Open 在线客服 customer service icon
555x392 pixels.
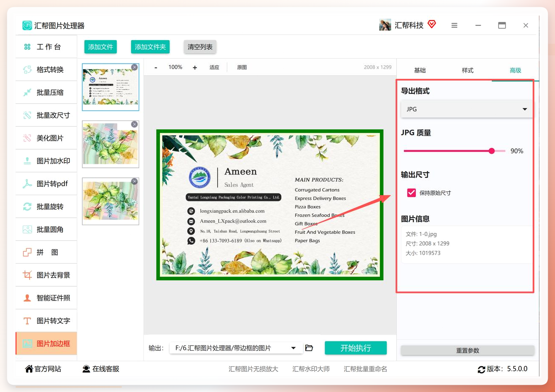coord(86,369)
